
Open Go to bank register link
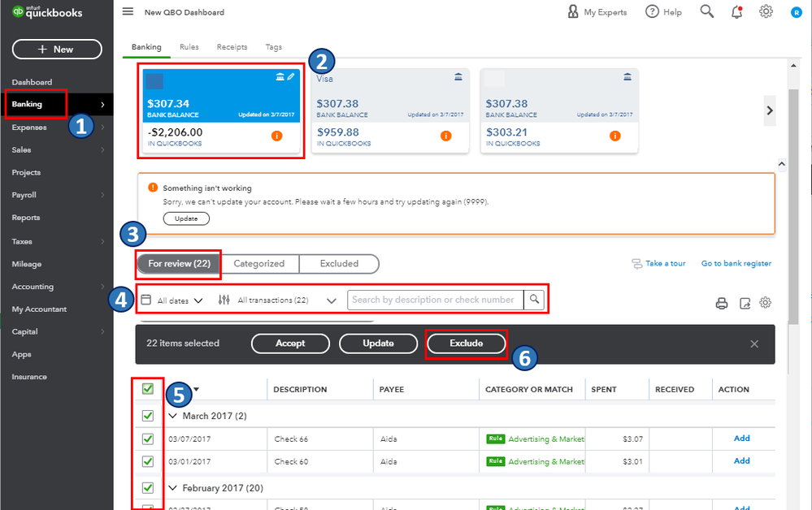point(736,264)
